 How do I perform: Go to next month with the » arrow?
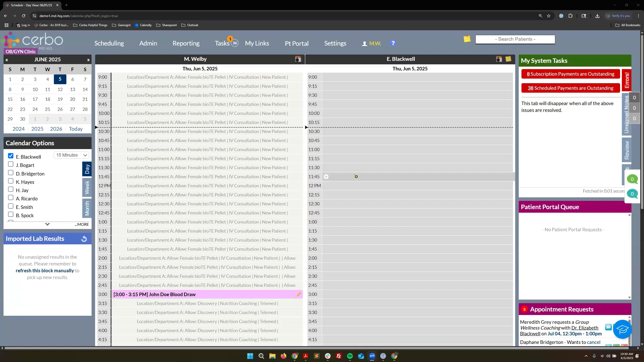tap(88, 60)
